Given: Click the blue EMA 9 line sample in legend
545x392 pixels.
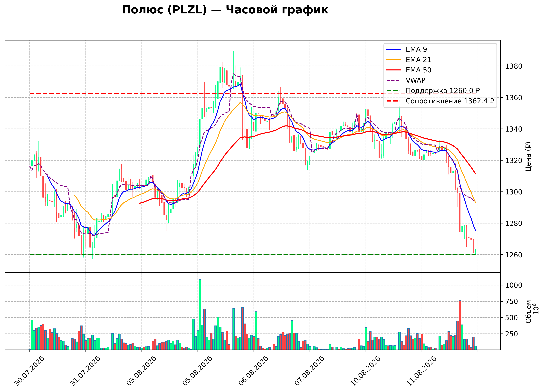Looking at the screenshot, I should coord(394,49).
